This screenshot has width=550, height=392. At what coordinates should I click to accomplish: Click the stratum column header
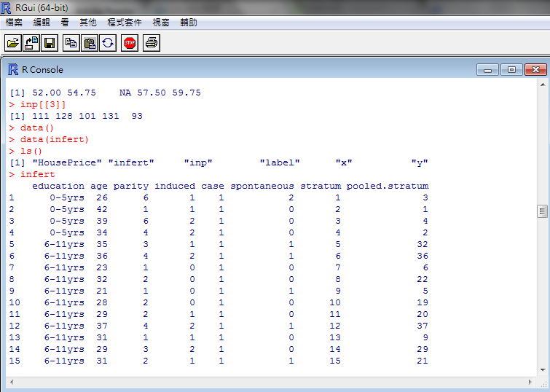click(321, 186)
